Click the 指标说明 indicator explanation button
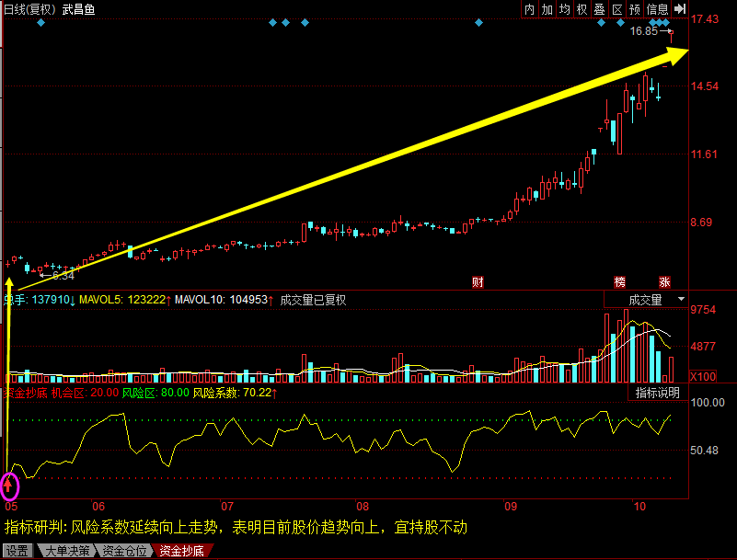This screenshot has height=560, width=737. 658,393
